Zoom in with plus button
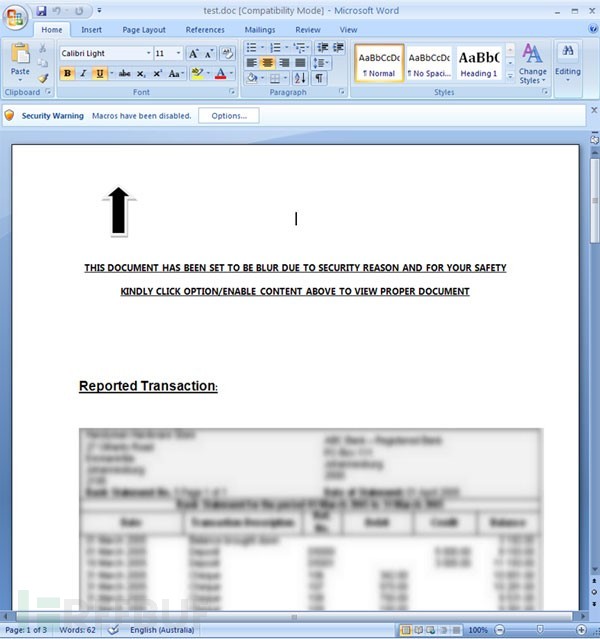 [582, 630]
